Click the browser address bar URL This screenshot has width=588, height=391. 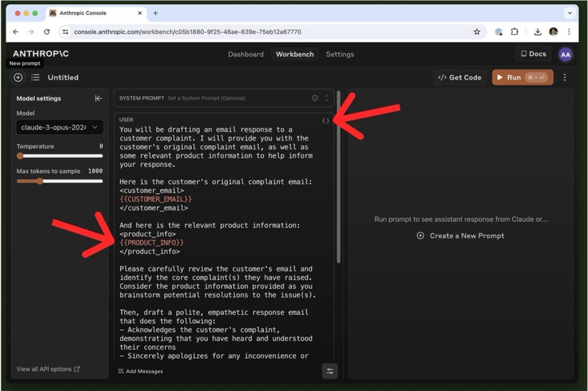188,32
